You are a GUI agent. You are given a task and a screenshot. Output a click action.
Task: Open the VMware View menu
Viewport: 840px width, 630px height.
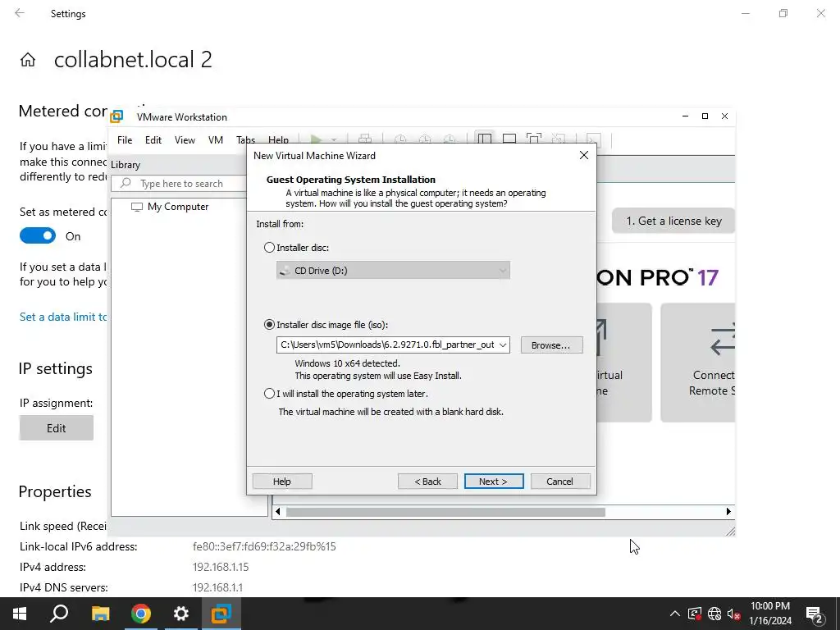185,139
